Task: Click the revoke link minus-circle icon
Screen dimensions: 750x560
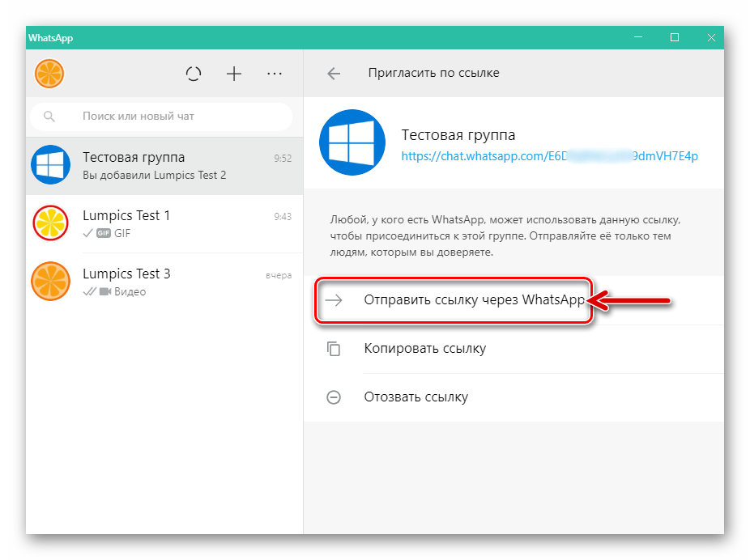Action: tap(334, 397)
